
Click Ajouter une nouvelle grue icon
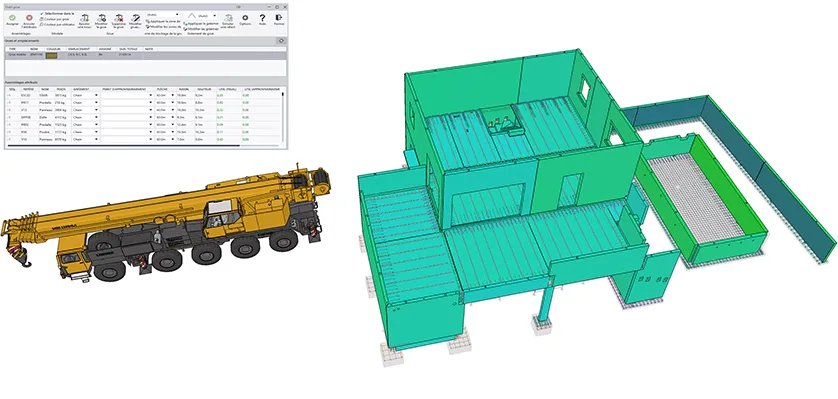(x=84, y=18)
